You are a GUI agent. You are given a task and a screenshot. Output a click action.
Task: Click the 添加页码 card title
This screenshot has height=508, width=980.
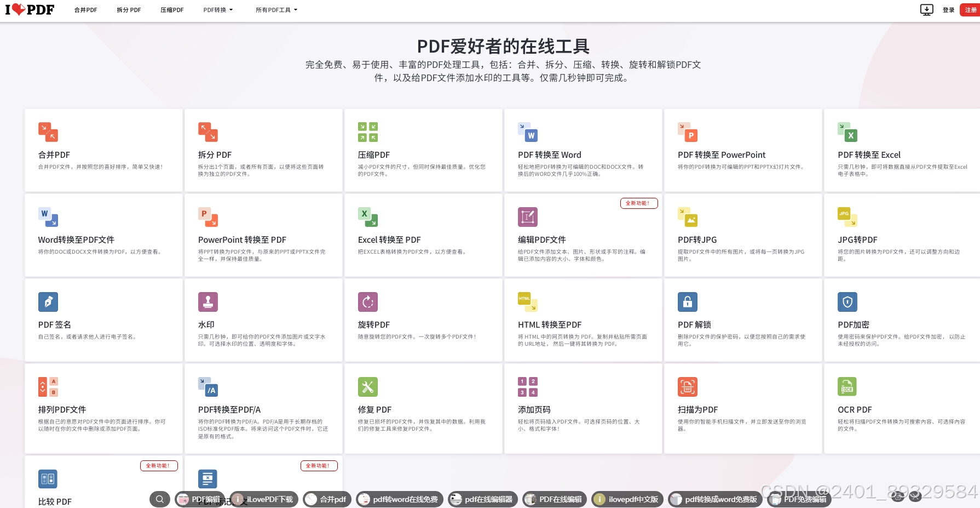tap(534, 410)
